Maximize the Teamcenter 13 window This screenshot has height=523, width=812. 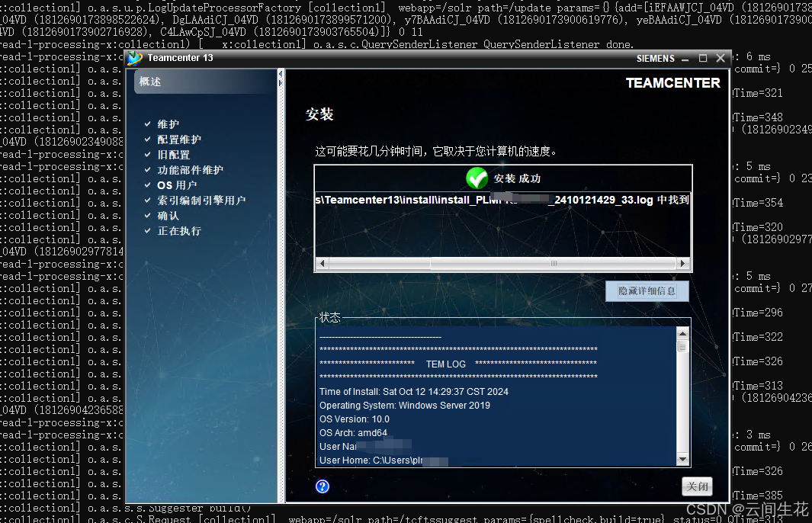point(703,59)
